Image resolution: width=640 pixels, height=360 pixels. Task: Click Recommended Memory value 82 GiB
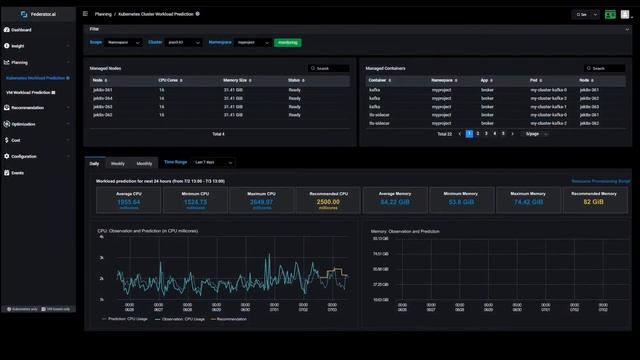tap(593, 202)
